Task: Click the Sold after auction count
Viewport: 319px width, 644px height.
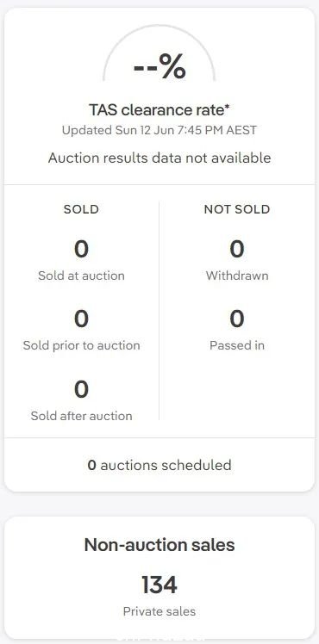Action: point(81,389)
